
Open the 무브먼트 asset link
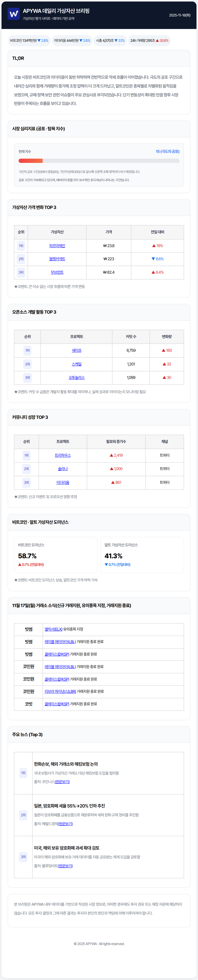57,272
